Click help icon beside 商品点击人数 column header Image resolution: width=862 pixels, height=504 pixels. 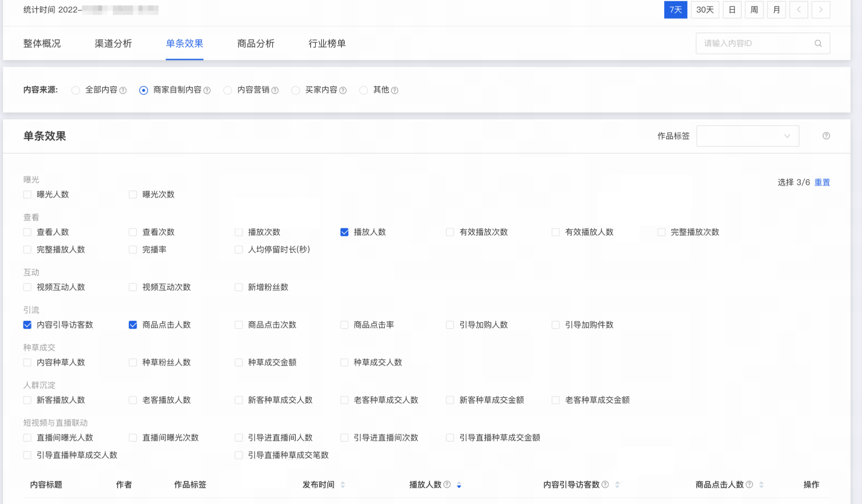pyautogui.click(x=749, y=485)
